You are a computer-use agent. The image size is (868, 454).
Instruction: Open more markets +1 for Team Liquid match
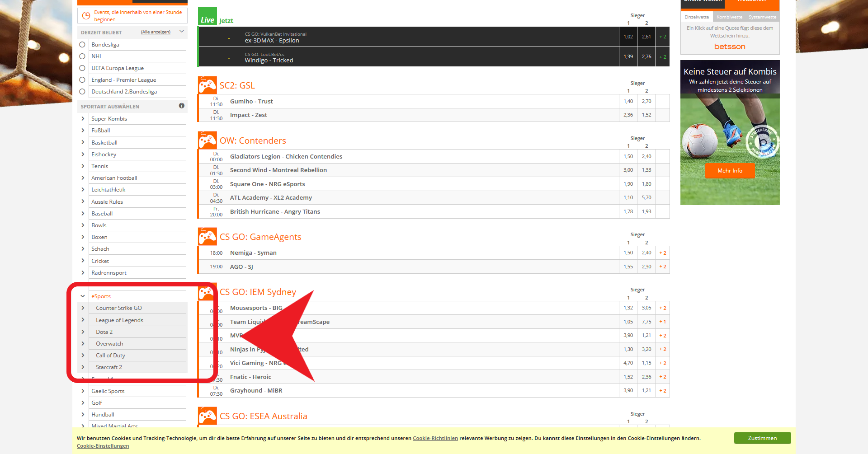click(x=663, y=322)
